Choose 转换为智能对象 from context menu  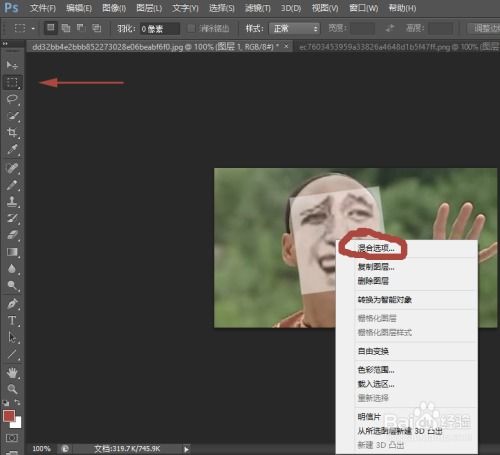384,300
